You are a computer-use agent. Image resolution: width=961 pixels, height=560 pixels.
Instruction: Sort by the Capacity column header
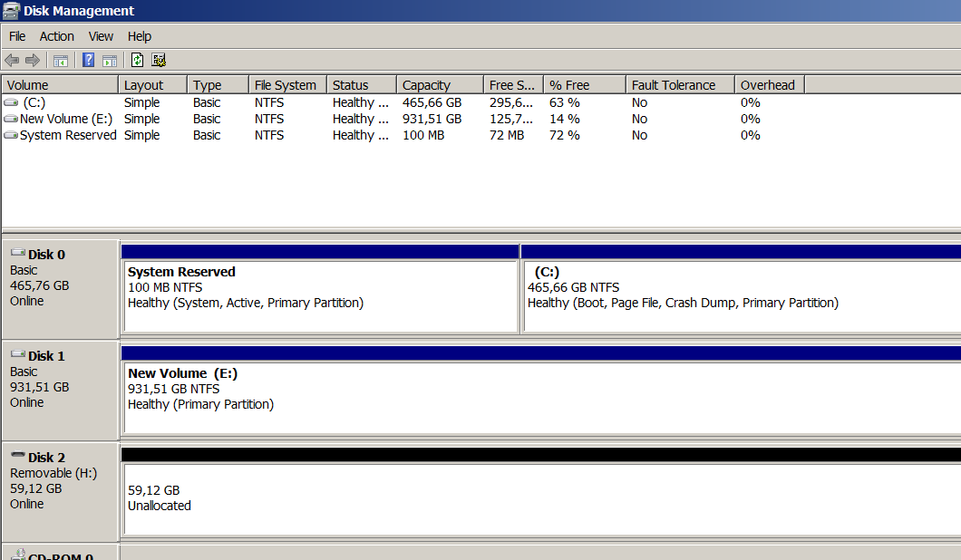440,85
